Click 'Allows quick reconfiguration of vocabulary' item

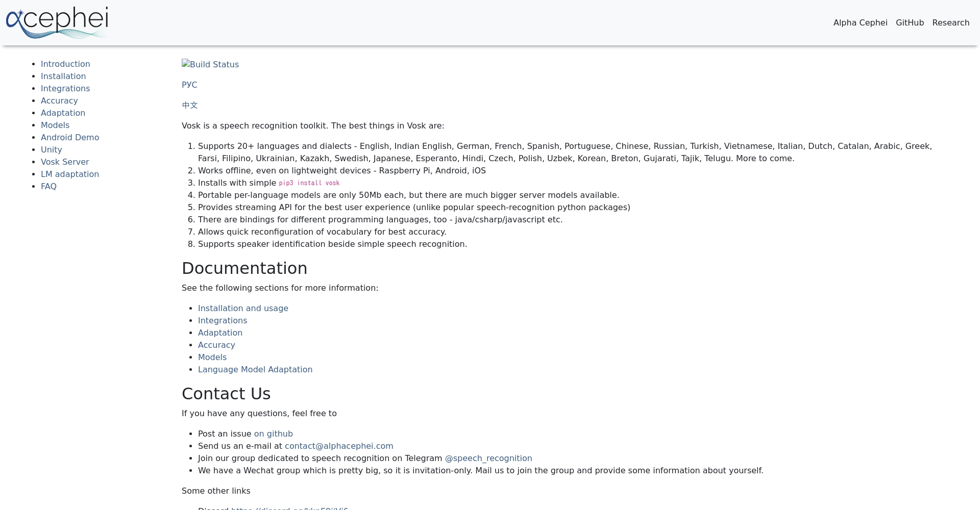click(322, 232)
